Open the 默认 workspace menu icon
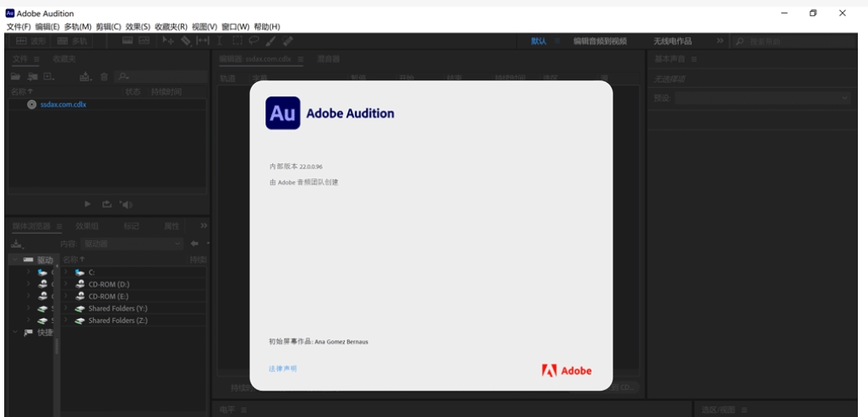The width and height of the screenshot is (868, 417). [558, 41]
